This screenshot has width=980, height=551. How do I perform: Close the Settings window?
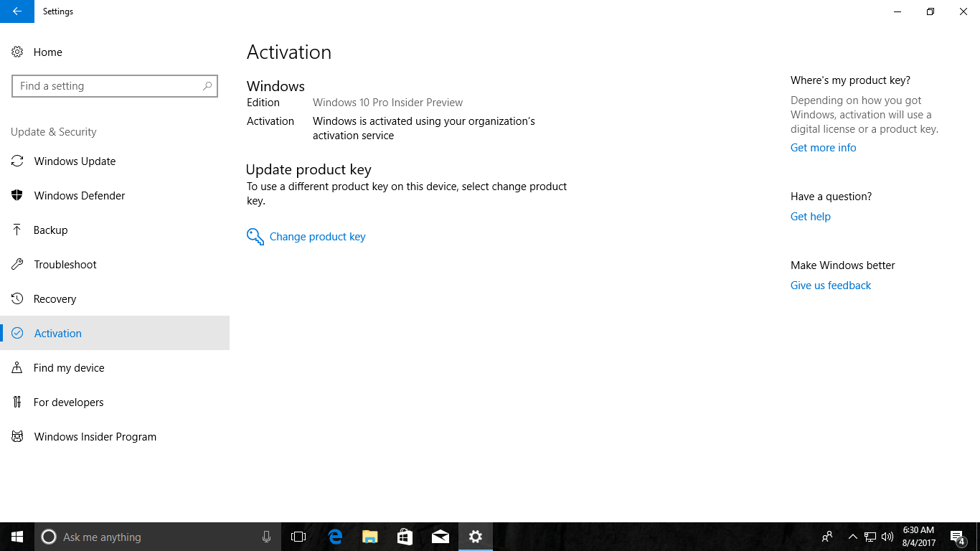963,11
